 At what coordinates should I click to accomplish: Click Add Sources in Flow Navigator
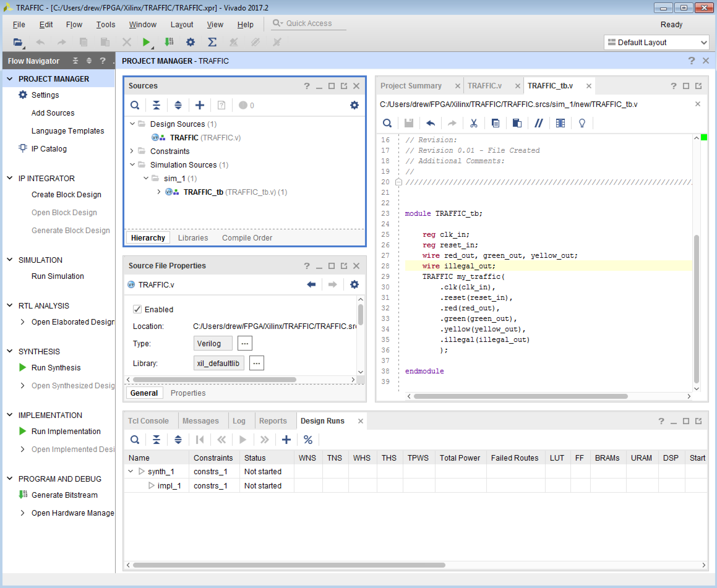point(53,113)
